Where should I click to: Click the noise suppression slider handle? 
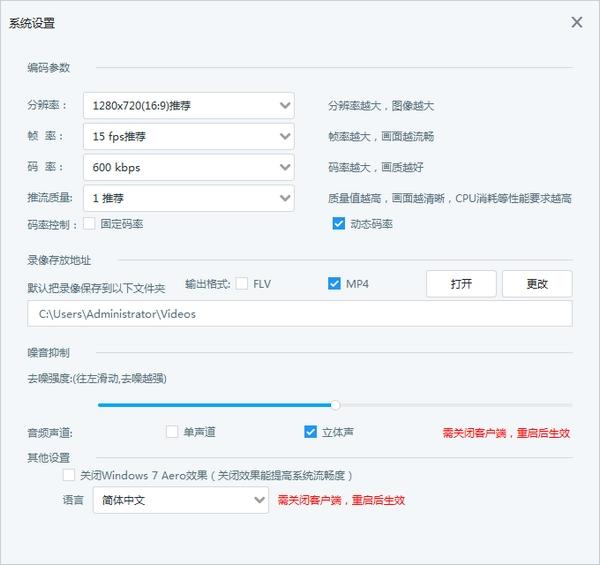(x=335, y=405)
